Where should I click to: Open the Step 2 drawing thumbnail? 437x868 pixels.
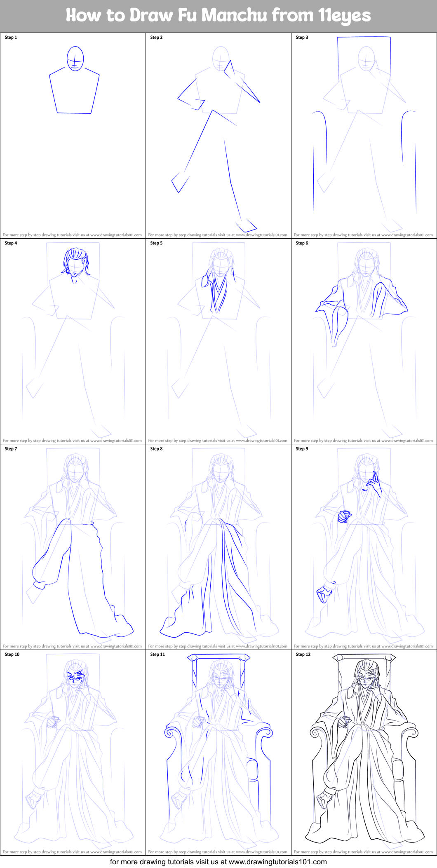point(218,136)
